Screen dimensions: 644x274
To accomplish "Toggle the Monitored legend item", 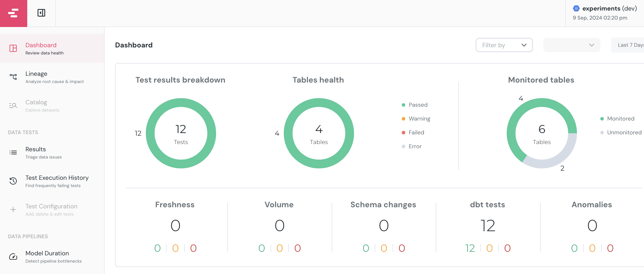I will point(617,119).
